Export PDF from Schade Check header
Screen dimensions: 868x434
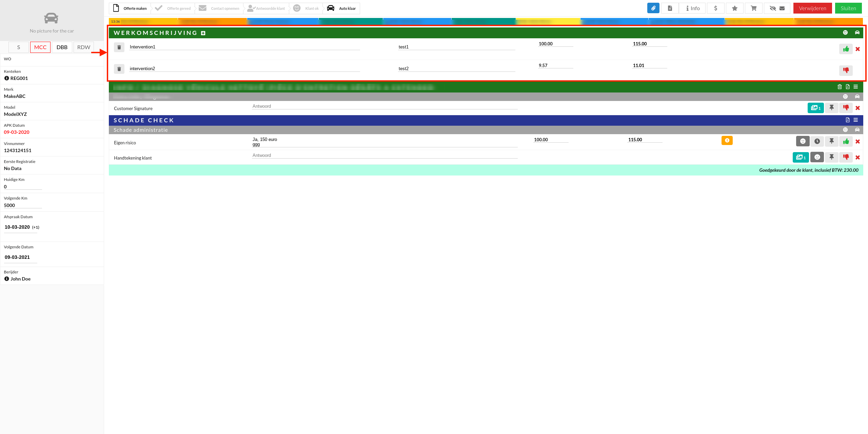point(848,120)
